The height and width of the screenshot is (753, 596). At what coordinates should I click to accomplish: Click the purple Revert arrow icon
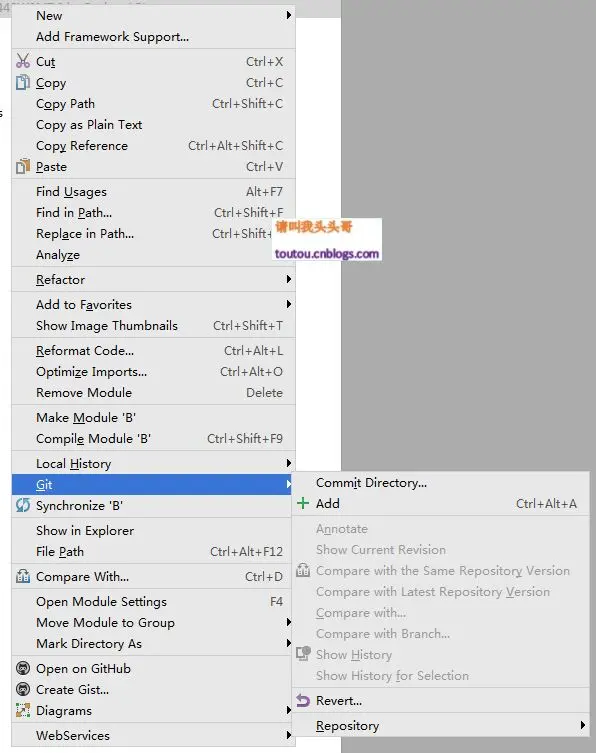click(x=303, y=701)
